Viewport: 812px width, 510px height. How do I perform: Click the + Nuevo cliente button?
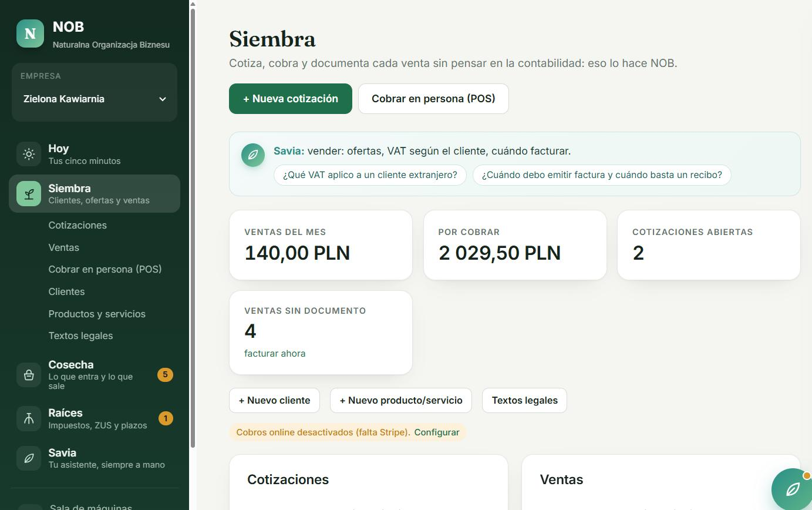274,401
